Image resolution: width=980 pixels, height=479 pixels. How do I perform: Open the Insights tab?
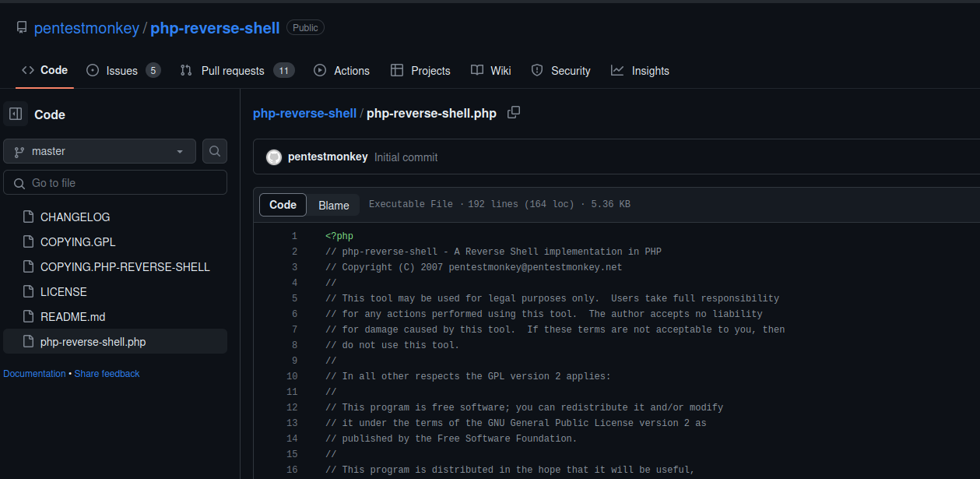640,71
